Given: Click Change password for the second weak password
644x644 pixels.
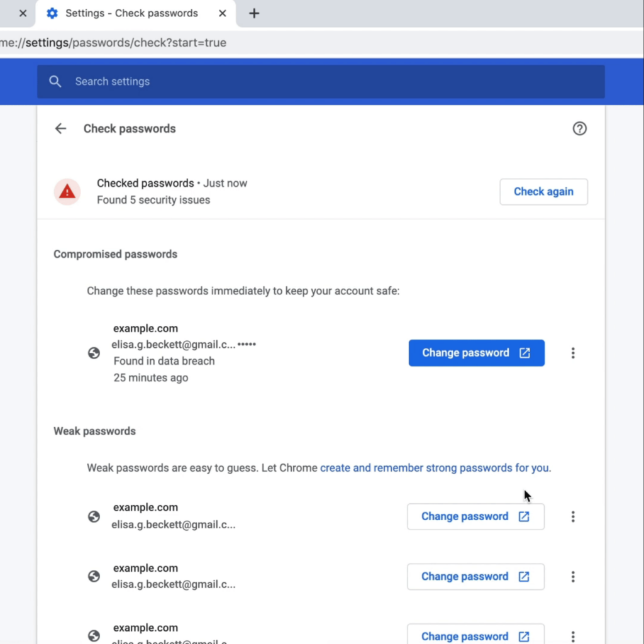Looking at the screenshot, I should (x=475, y=577).
